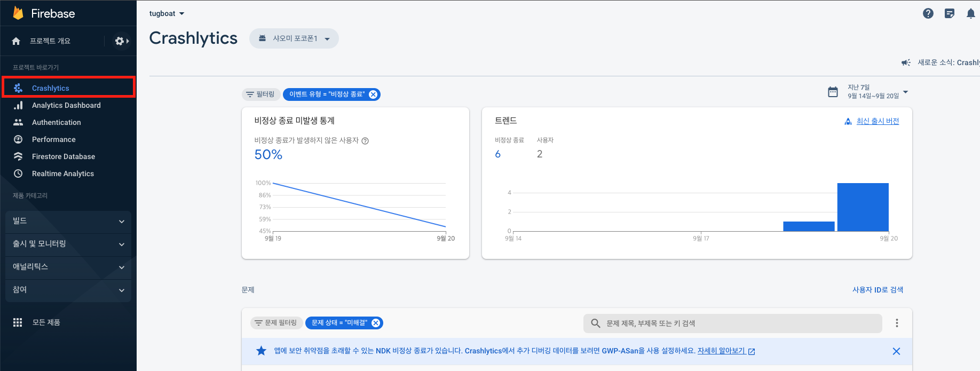Open the issues more options menu

[x=897, y=323]
